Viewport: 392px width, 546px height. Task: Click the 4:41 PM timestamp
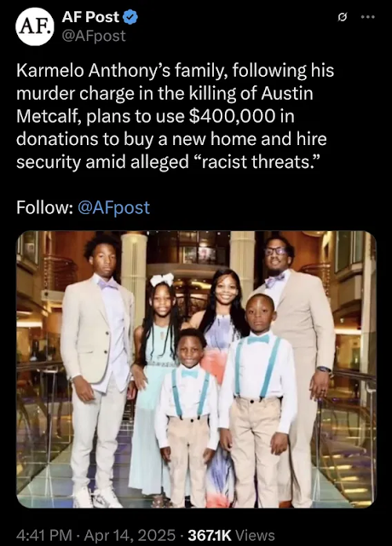(44, 535)
